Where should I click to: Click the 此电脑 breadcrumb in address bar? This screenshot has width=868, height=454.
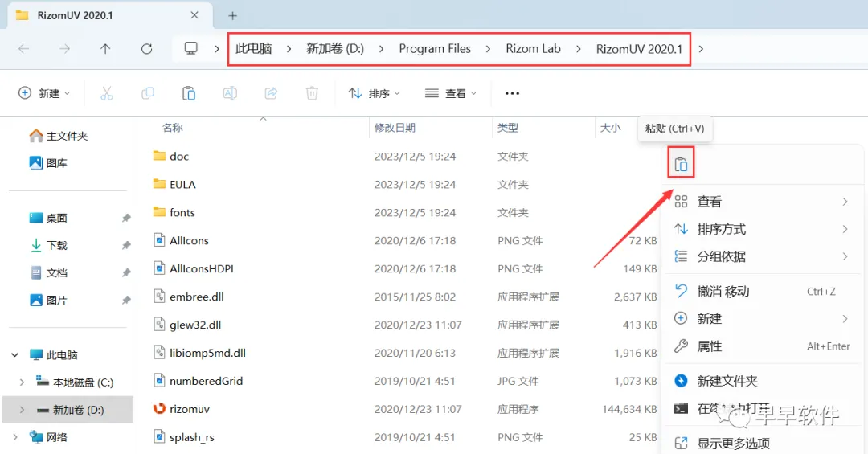(x=253, y=49)
